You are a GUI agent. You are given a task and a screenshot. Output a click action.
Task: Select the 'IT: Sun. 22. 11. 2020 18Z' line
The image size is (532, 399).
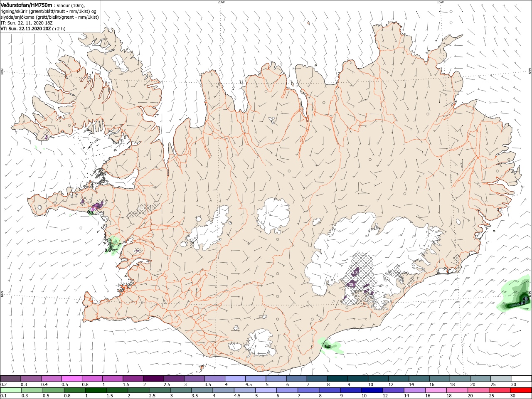(26, 23)
